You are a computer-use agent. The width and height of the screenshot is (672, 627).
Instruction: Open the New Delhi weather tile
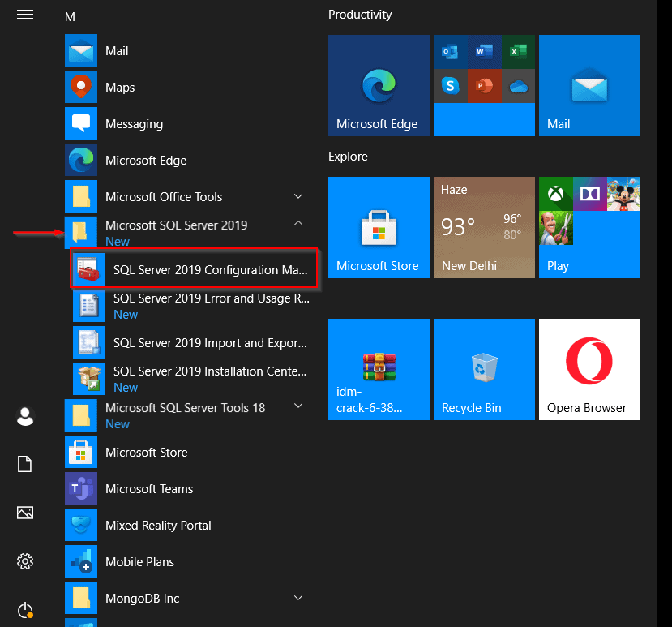point(484,227)
